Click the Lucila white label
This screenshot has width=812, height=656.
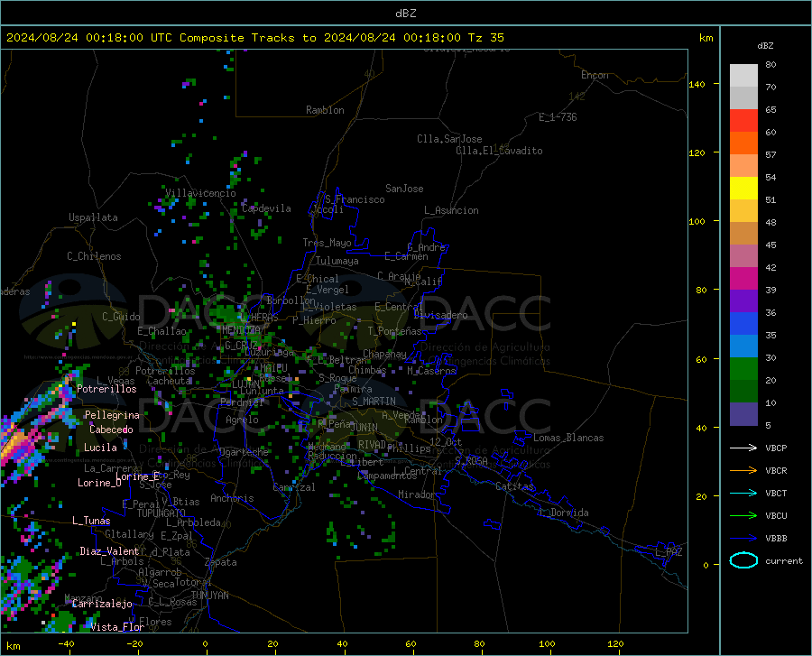pyautogui.click(x=100, y=448)
